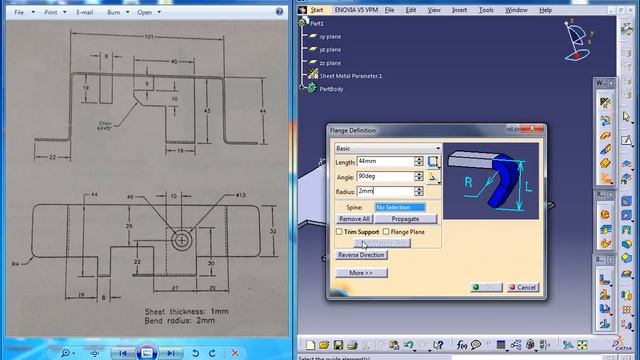The image size is (640, 360).
Task: Click the padlock icon in the bottom toolbar
Action: coord(530,345)
